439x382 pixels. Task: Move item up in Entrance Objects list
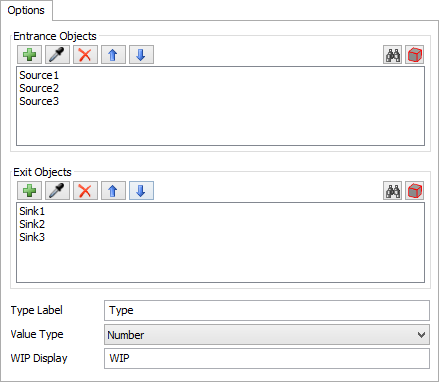pos(113,55)
